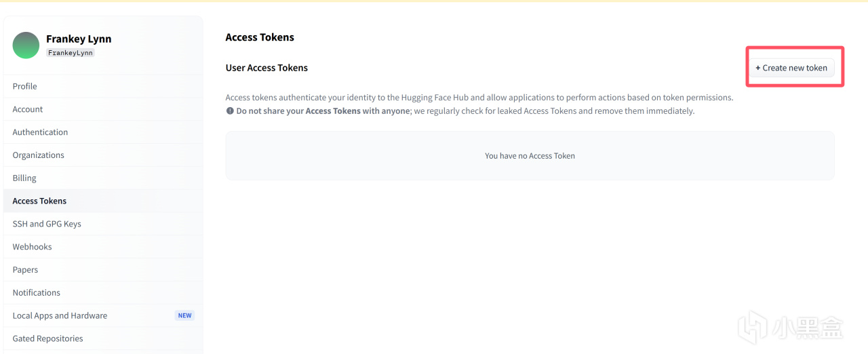Select Organizations in the sidebar

pos(39,155)
